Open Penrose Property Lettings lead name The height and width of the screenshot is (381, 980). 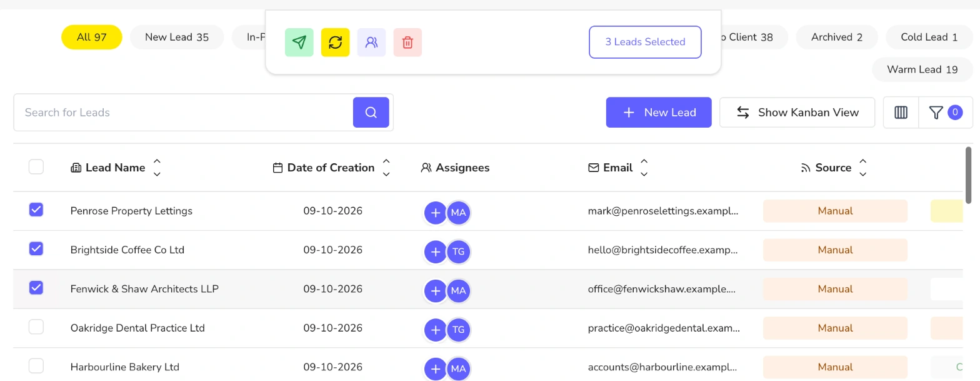(131, 211)
